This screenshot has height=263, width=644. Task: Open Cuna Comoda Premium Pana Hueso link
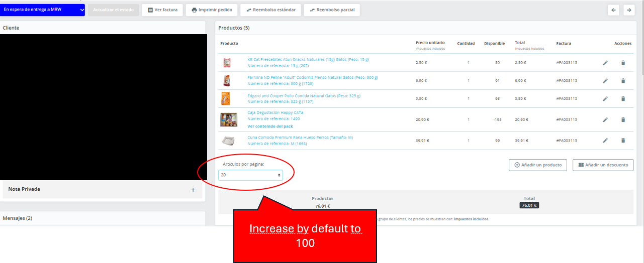(300, 137)
